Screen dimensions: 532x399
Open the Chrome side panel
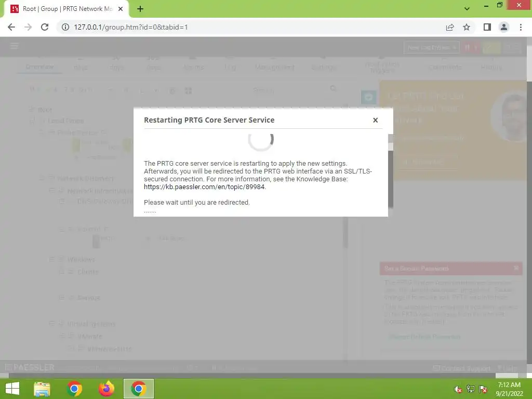pos(487,27)
